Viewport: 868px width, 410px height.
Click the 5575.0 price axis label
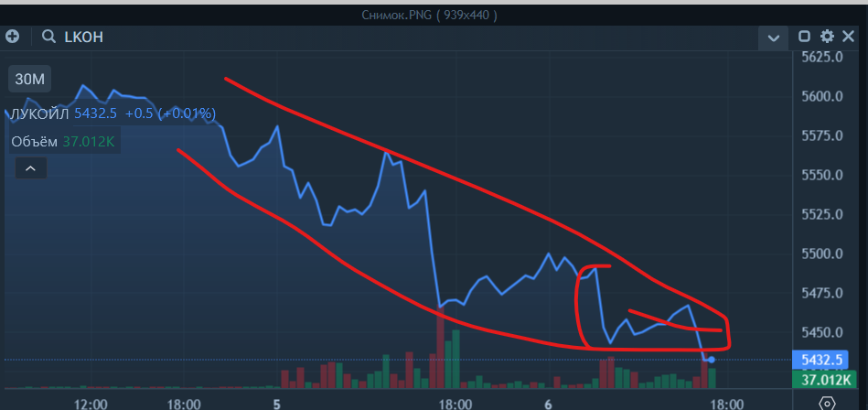[822, 135]
